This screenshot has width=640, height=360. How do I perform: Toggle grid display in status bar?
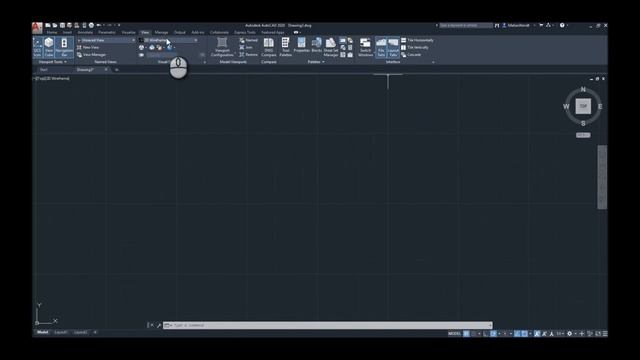tap(466, 333)
